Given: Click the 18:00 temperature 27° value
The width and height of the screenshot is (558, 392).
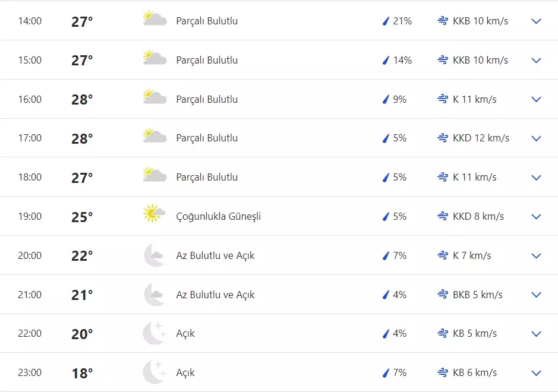Looking at the screenshot, I should coord(82,178).
